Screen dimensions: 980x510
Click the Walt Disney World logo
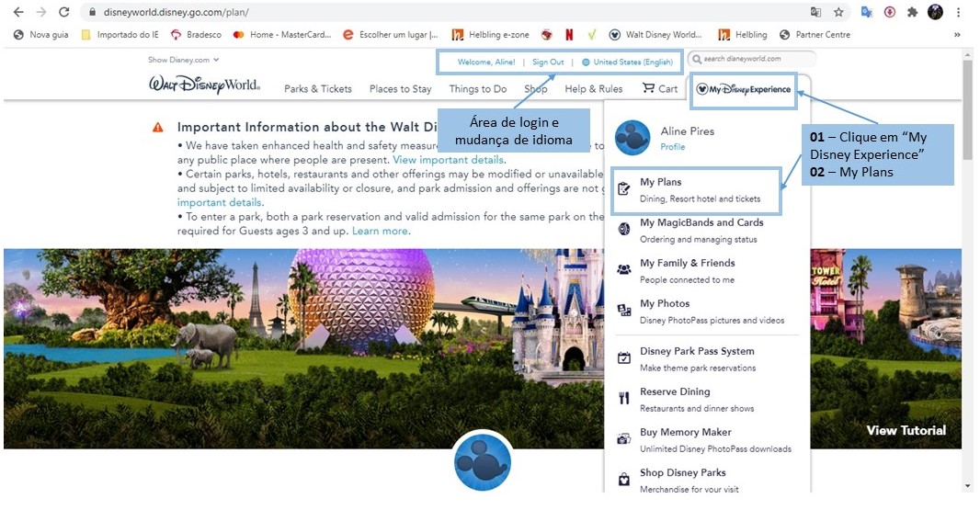click(204, 85)
